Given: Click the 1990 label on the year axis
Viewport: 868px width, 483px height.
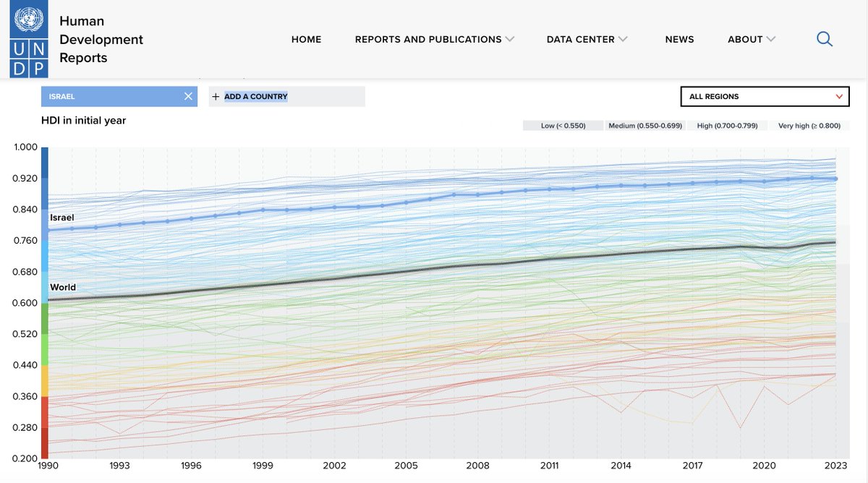Looking at the screenshot, I should tap(48, 466).
